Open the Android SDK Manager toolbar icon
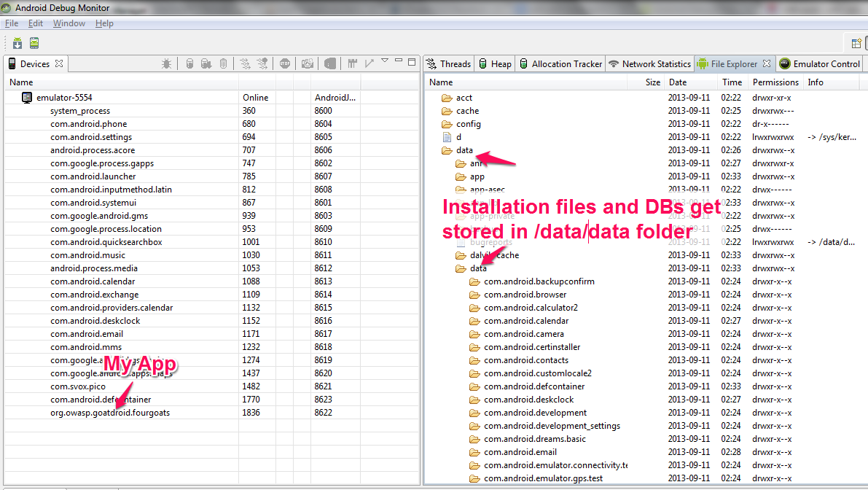The width and height of the screenshot is (868, 490). (x=17, y=43)
